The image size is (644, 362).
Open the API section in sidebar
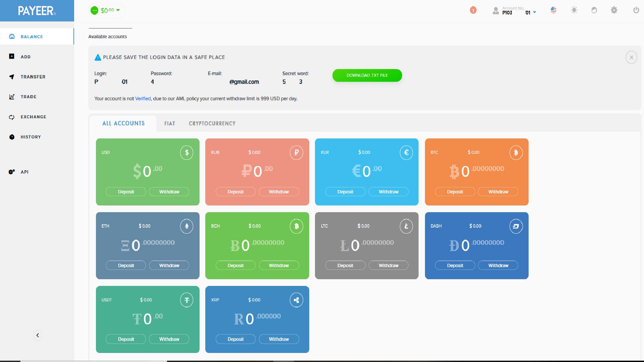click(x=24, y=172)
